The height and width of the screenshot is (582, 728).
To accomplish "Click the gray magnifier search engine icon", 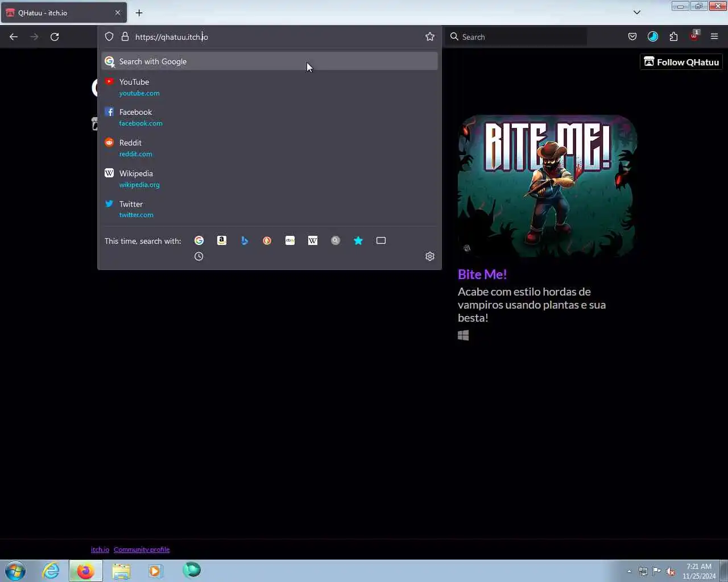I will (336, 240).
